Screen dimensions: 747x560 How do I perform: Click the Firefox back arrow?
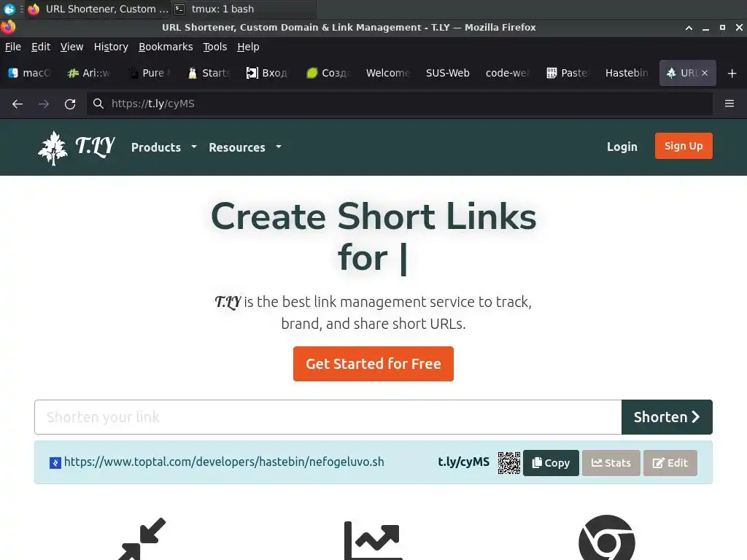tap(18, 104)
